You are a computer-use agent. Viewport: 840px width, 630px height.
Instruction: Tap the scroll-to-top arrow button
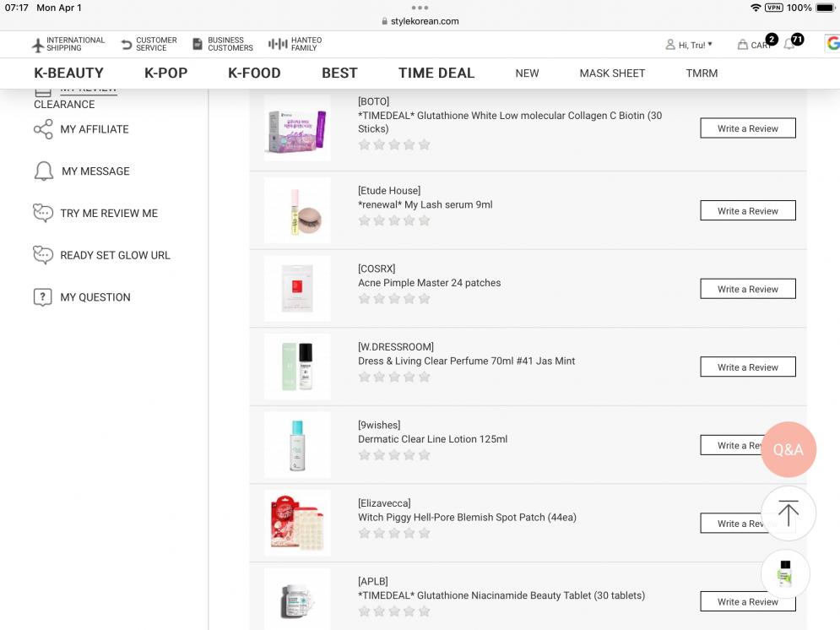click(x=788, y=513)
